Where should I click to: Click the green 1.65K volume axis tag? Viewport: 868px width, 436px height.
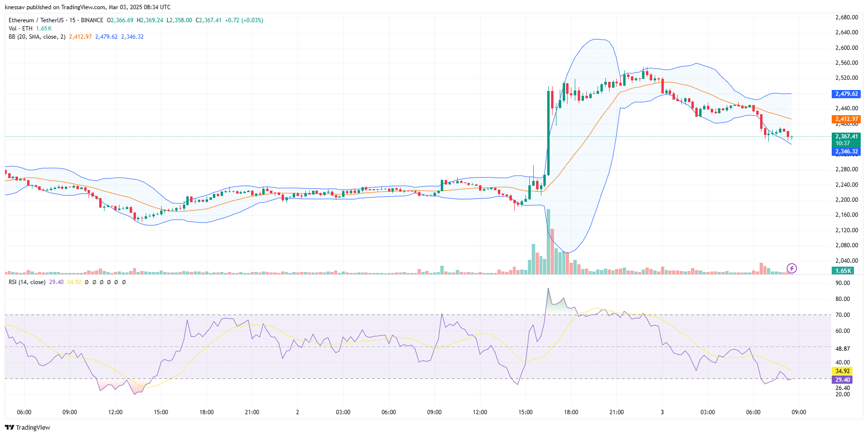point(843,271)
